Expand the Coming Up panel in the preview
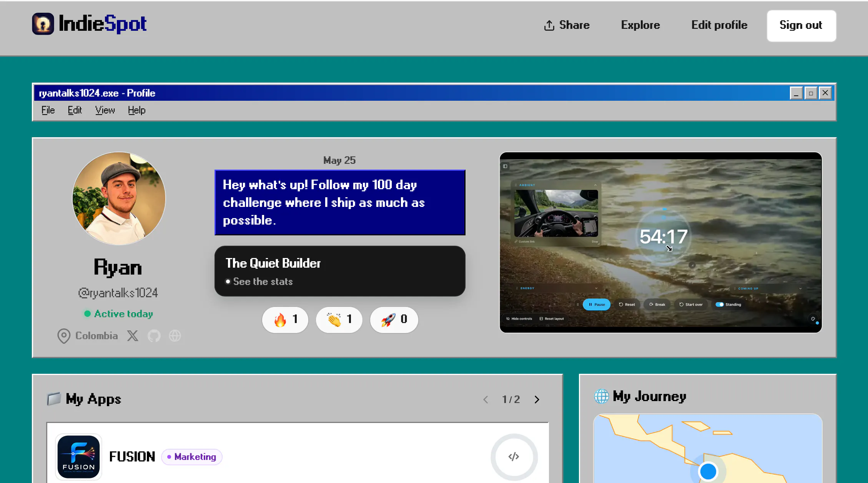The width and height of the screenshot is (868, 483). coord(800,288)
